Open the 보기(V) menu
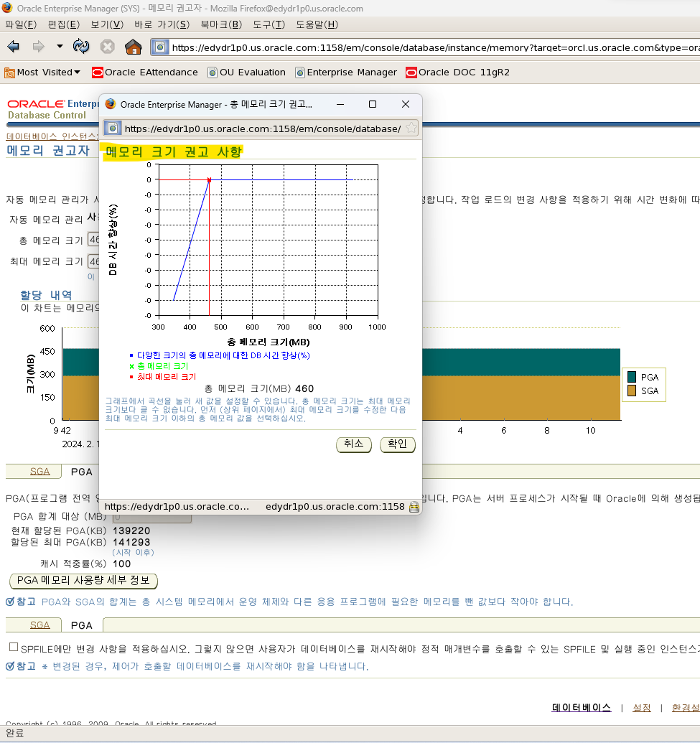The image size is (700, 743). click(x=107, y=24)
